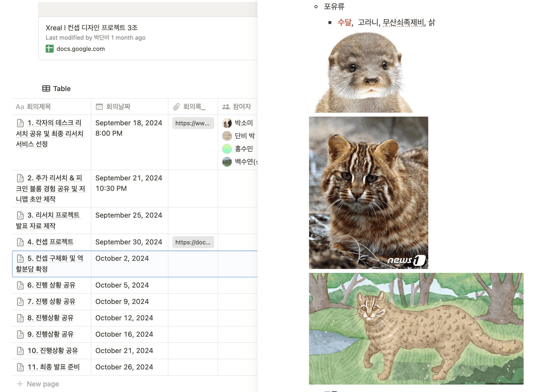Click calendar icon in 회의날짜 header
This screenshot has height=392, width=544.
coord(99,107)
